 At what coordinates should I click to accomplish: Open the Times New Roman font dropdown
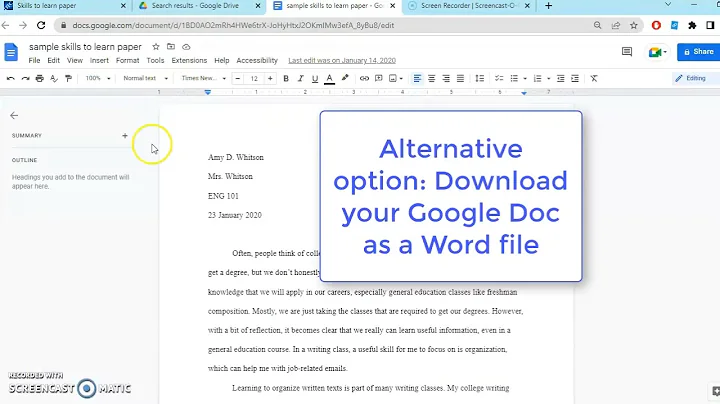[x=203, y=79]
